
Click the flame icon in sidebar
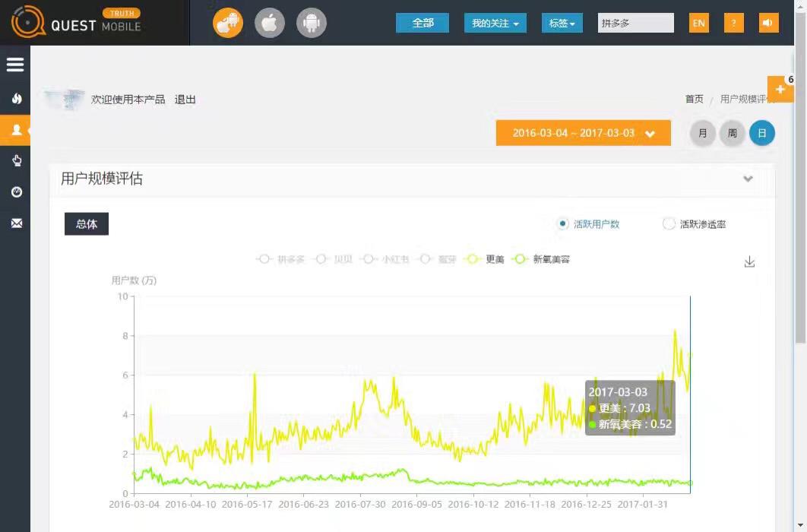(16, 99)
